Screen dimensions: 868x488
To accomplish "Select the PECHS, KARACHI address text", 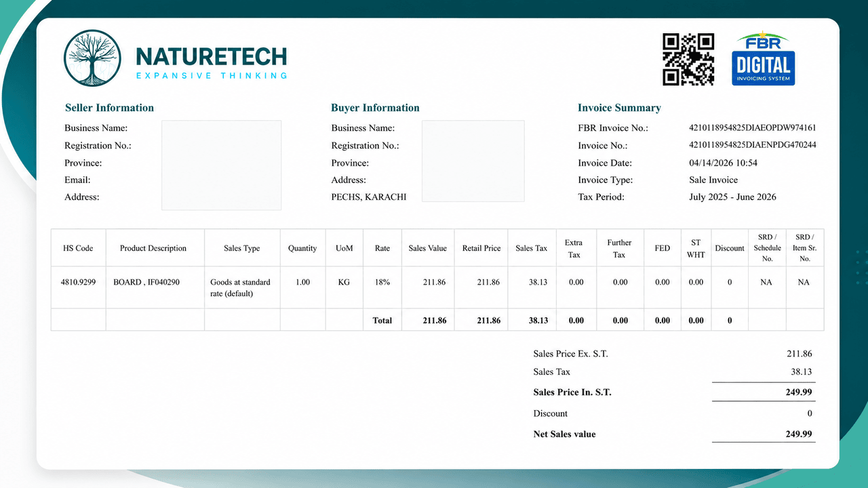I will coord(369,197).
